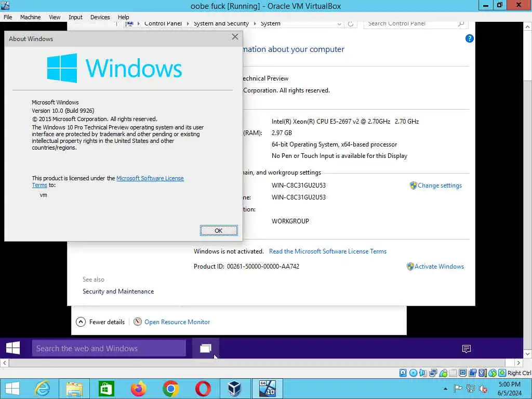Click the VirtualBox USB devices status icon

(443, 373)
